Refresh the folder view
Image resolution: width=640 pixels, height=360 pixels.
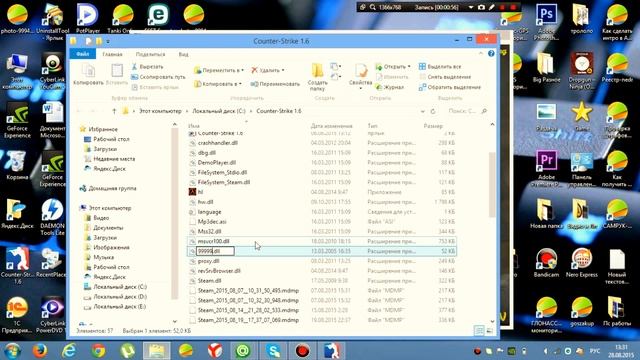coord(433,111)
